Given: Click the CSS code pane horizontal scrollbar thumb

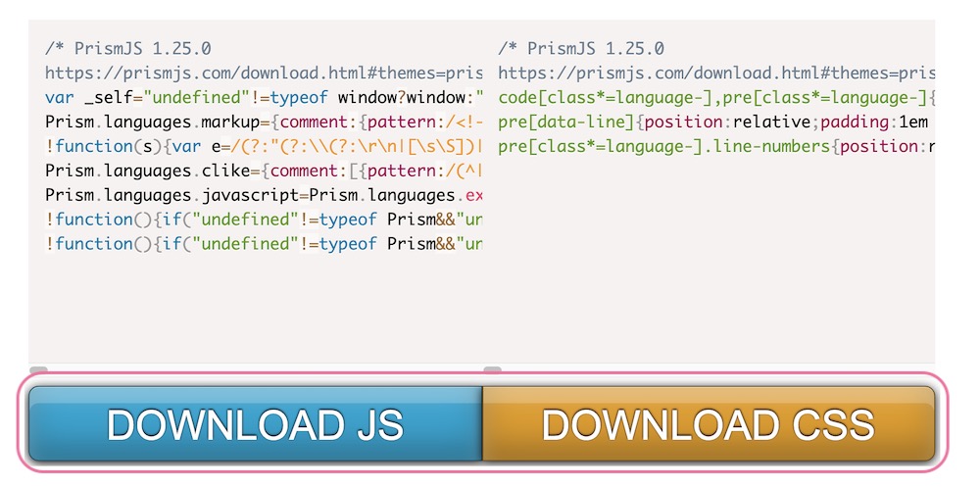Looking at the screenshot, I should 493,369.
